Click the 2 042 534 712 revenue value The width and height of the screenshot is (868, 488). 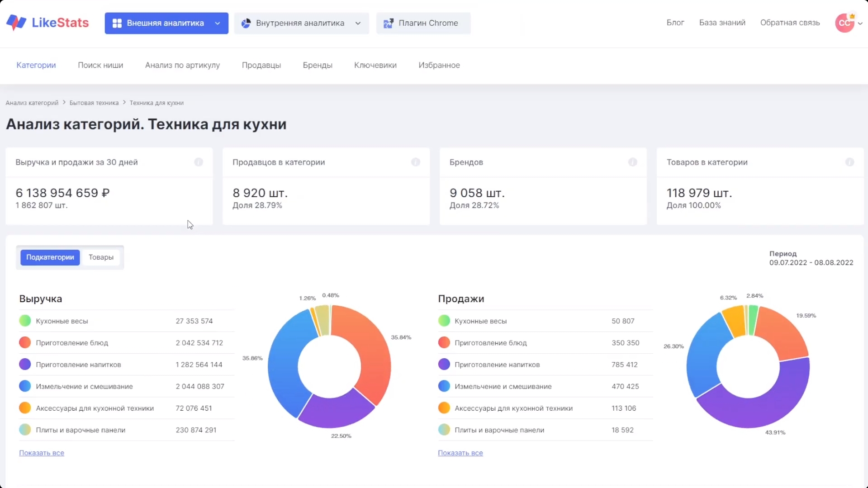pyautogui.click(x=199, y=343)
